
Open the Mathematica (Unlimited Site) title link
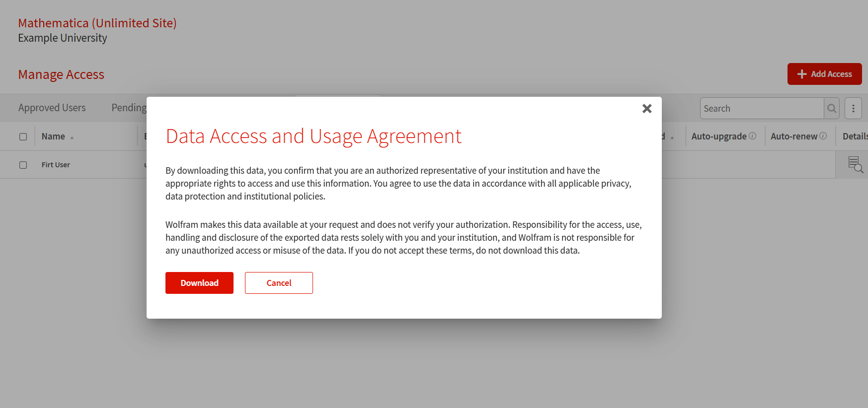pos(97,23)
